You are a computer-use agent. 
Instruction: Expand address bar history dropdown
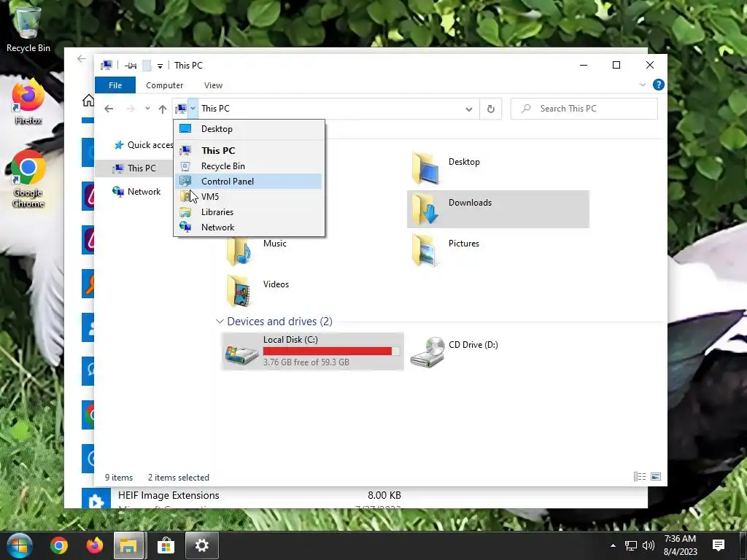(469, 109)
